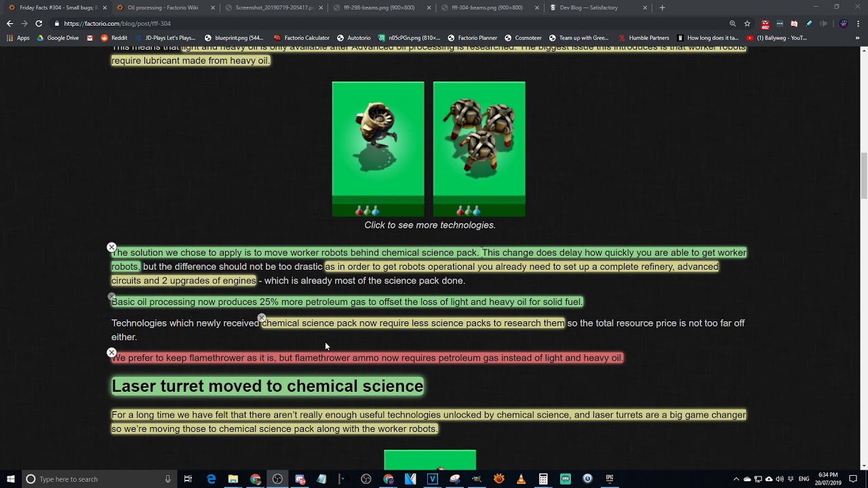
Task: Open the Cosmoteer bookmark
Action: click(x=523, y=38)
